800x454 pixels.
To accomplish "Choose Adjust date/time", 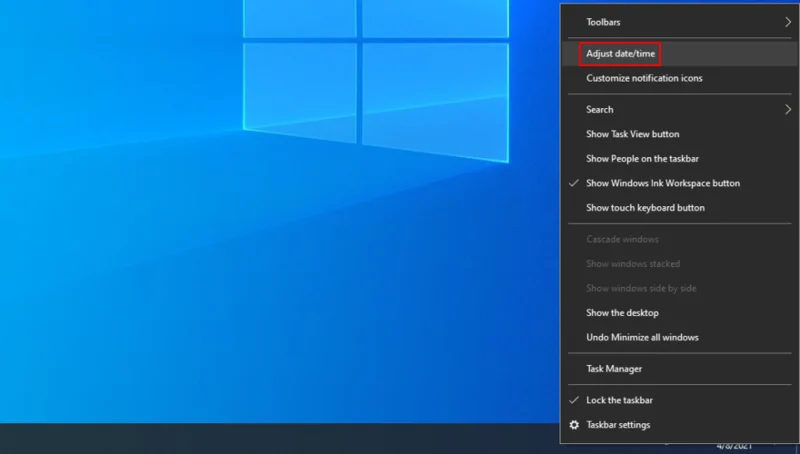I will point(680,54).
